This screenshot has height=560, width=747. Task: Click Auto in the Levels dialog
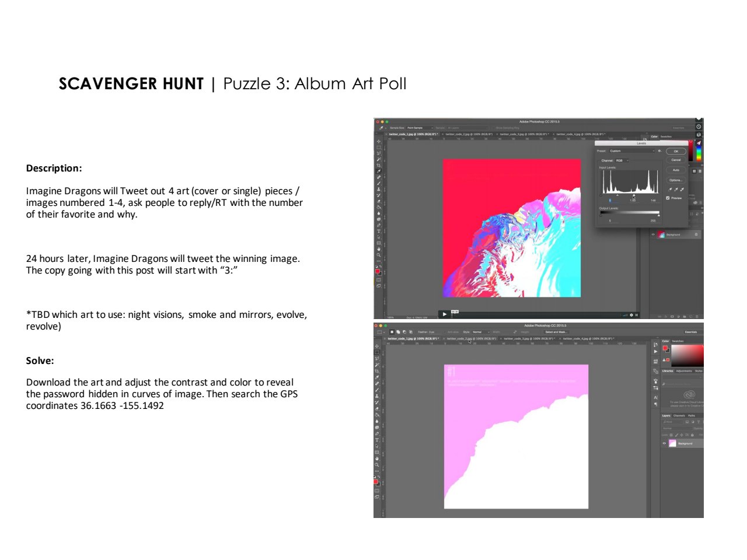(x=676, y=170)
